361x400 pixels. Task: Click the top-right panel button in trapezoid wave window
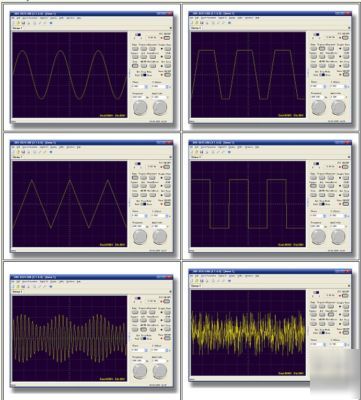346,37
